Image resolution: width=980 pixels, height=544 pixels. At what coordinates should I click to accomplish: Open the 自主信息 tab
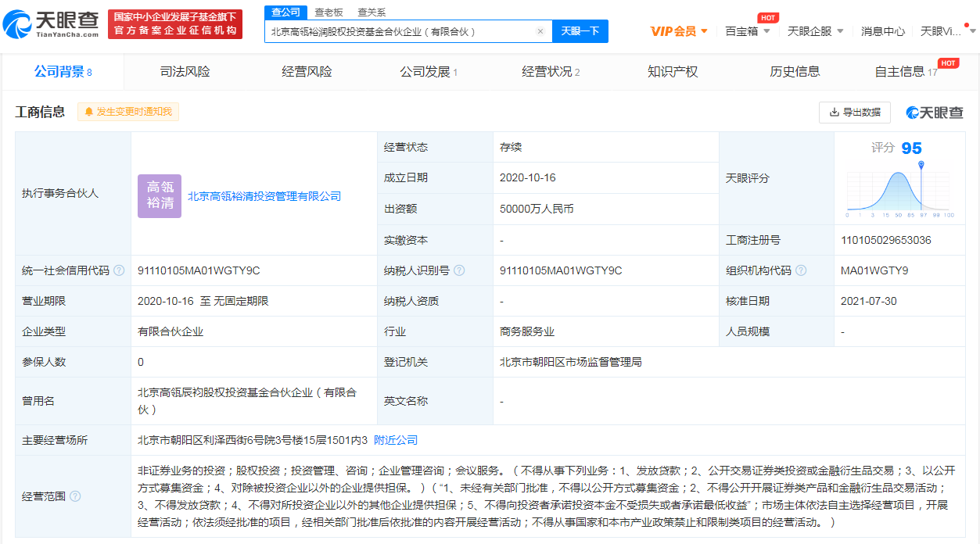pos(906,72)
